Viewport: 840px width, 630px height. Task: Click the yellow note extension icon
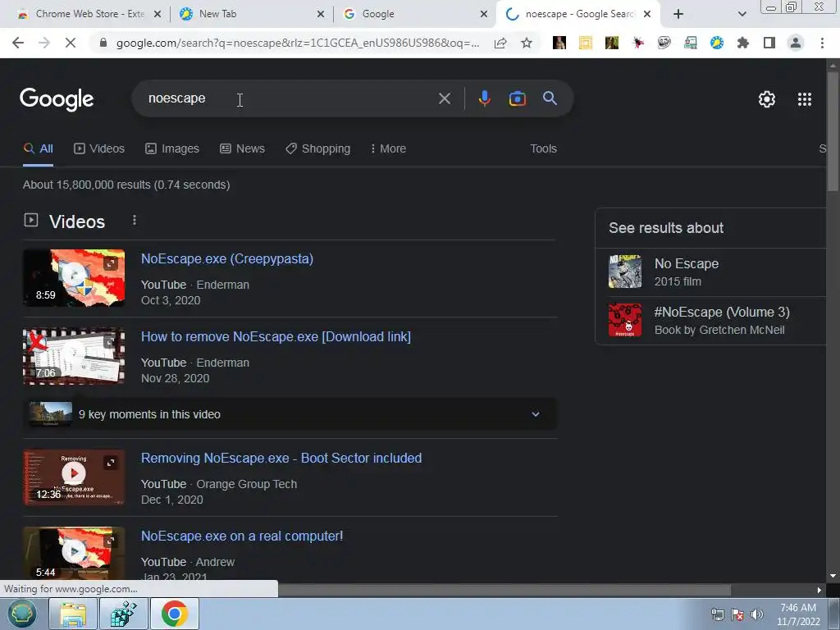click(x=585, y=43)
